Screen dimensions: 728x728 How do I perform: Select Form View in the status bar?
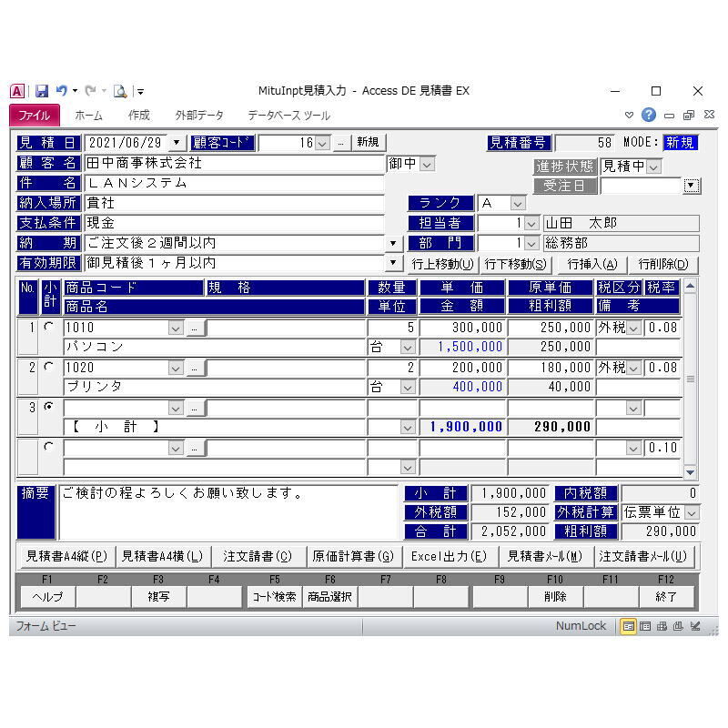click(629, 626)
